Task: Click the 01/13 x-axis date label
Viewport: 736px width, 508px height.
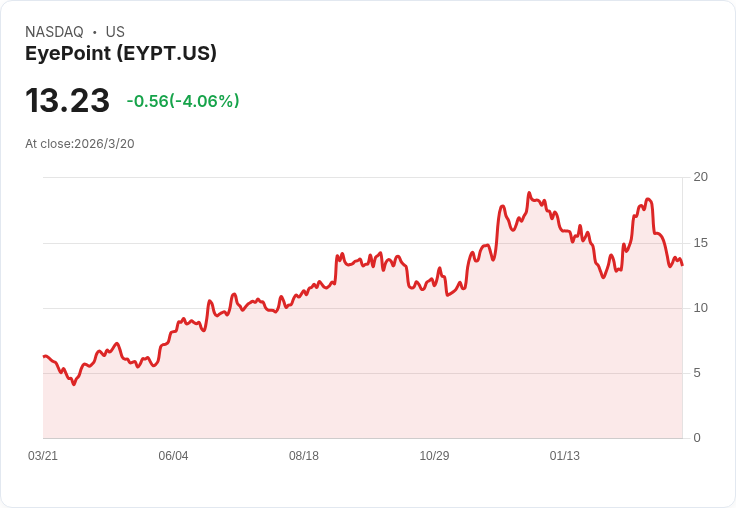Action: pos(565,456)
